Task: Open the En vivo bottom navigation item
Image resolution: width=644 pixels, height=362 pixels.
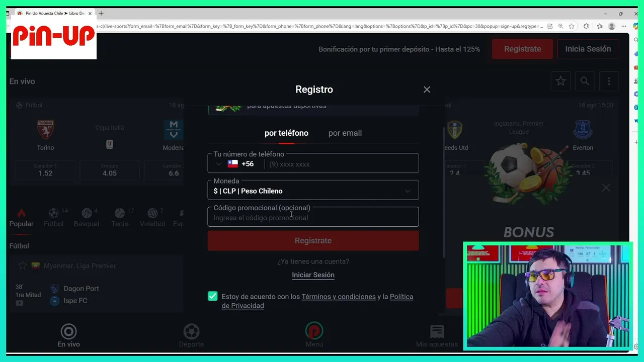Action: point(68,336)
